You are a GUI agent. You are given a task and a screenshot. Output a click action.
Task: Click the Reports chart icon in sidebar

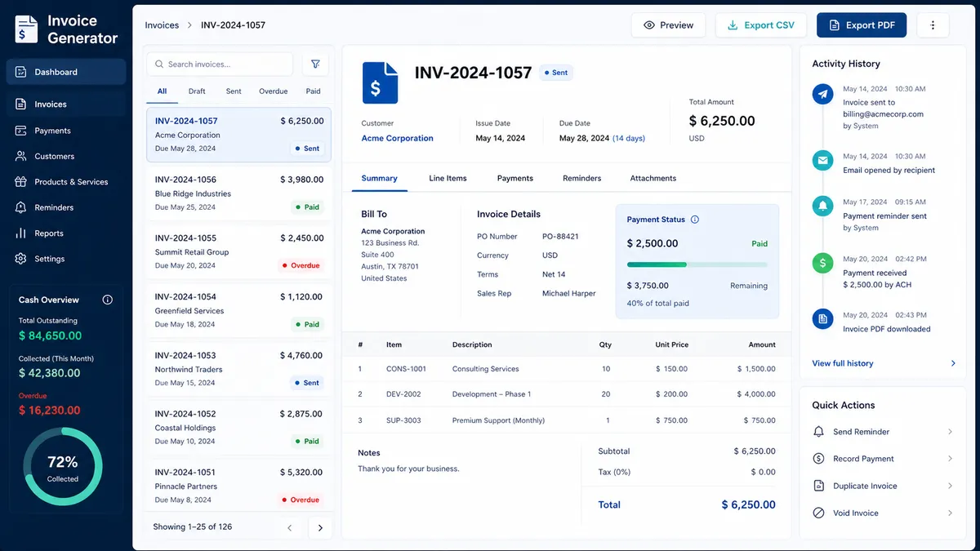tap(20, 233)
